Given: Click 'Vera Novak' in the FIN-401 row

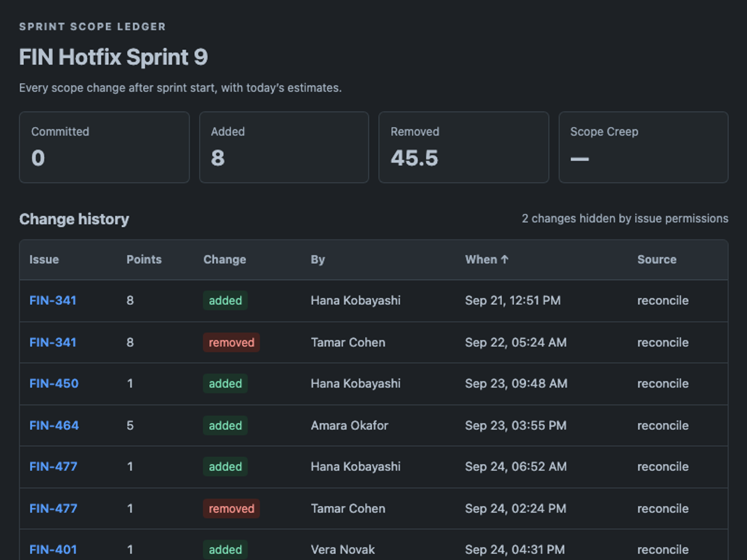Looking at the screenshot, I should click(343, 549).
